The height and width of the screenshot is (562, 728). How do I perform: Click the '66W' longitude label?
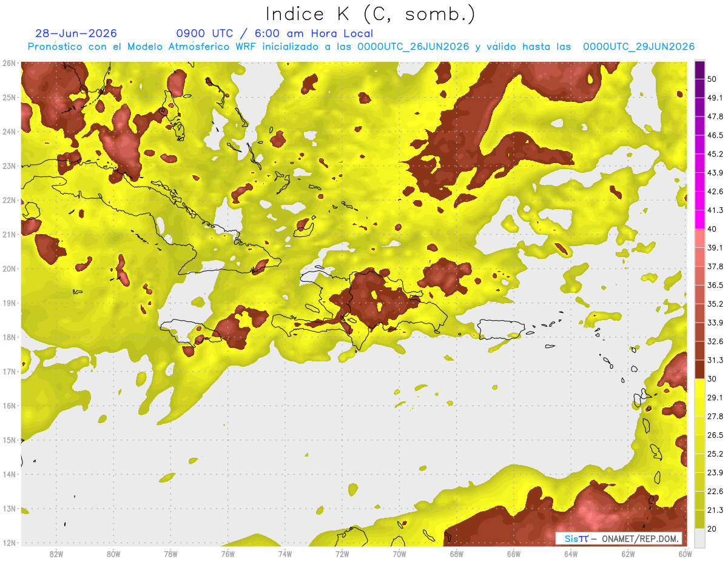(x=513, y=554)
